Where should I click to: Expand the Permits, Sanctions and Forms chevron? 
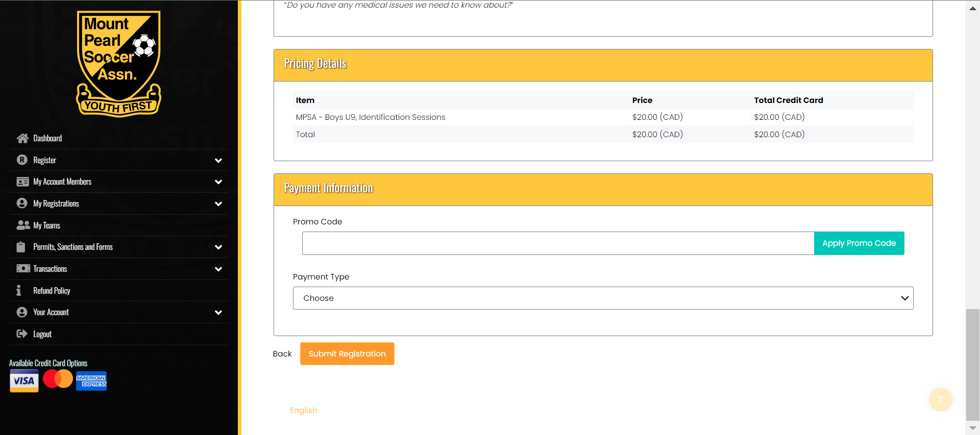pos(218,247)
